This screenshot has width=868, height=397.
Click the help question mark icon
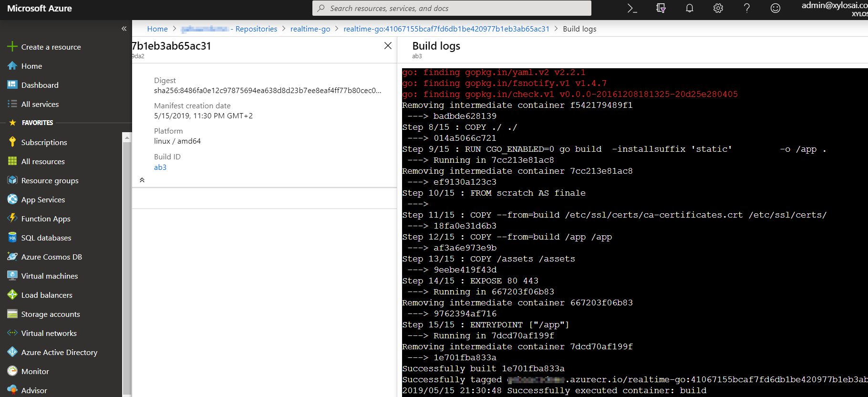pyautogui.click(x=746, y=8)
